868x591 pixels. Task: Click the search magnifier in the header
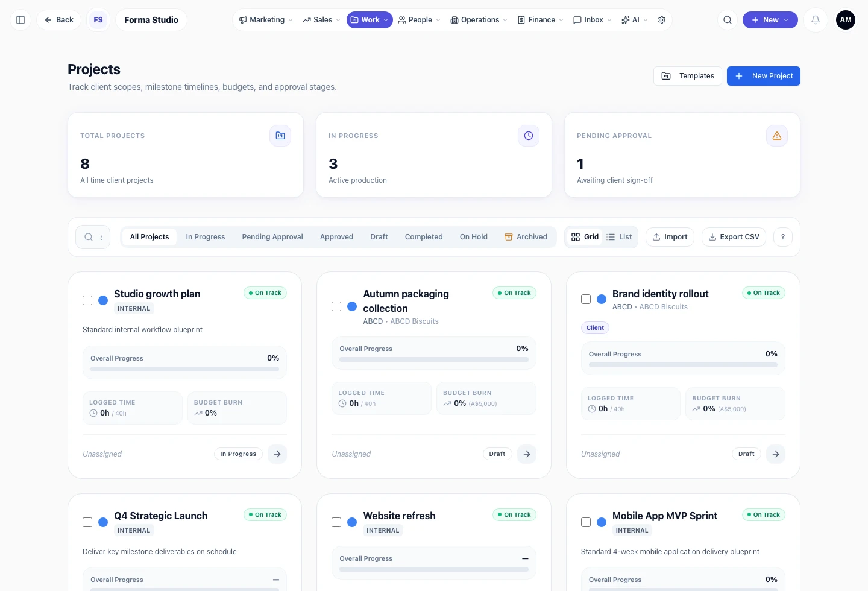click(728, 20)
